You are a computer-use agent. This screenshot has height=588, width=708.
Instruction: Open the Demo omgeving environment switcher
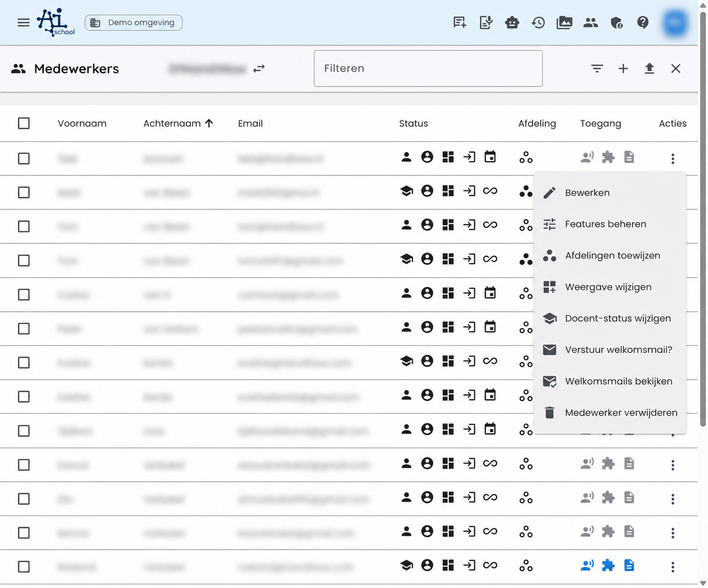(133, 23)
